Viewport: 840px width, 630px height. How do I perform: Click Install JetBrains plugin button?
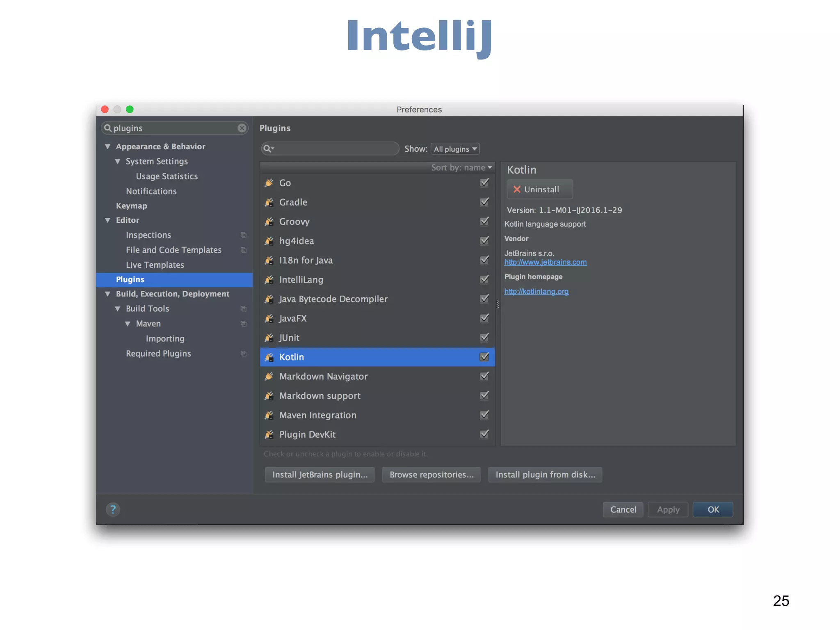pos(320,475)
